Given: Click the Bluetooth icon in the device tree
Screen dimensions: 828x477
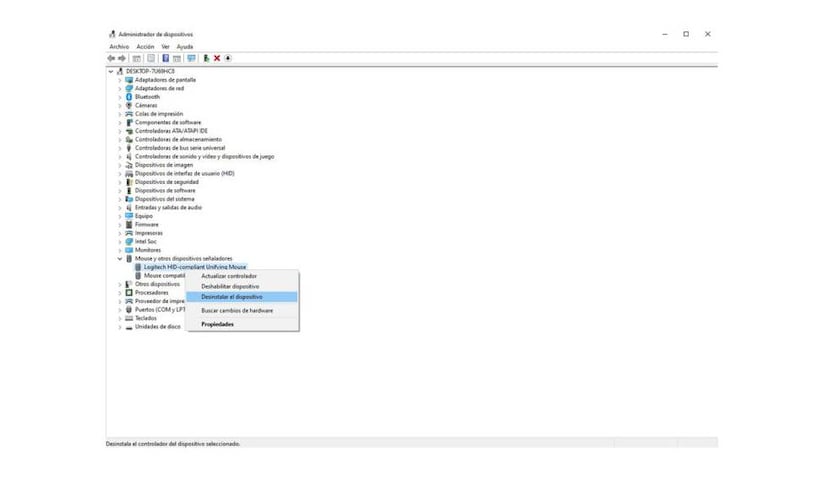Looking at the screenshot, I should point(128,97).
